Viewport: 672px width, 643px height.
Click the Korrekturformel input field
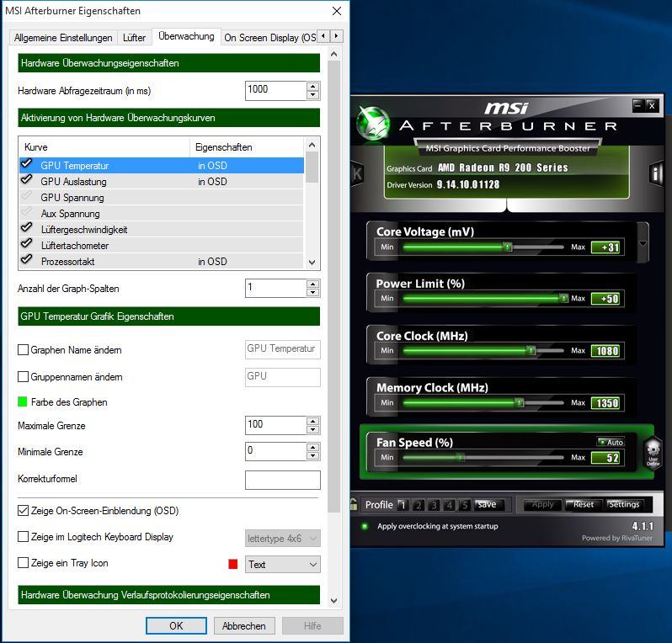pos(282,480)
